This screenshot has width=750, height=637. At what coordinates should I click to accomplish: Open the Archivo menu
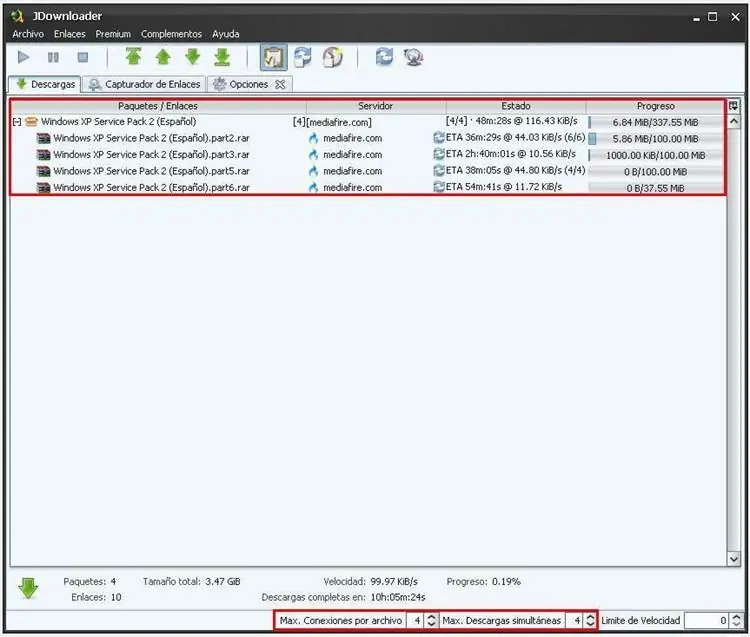28,34
